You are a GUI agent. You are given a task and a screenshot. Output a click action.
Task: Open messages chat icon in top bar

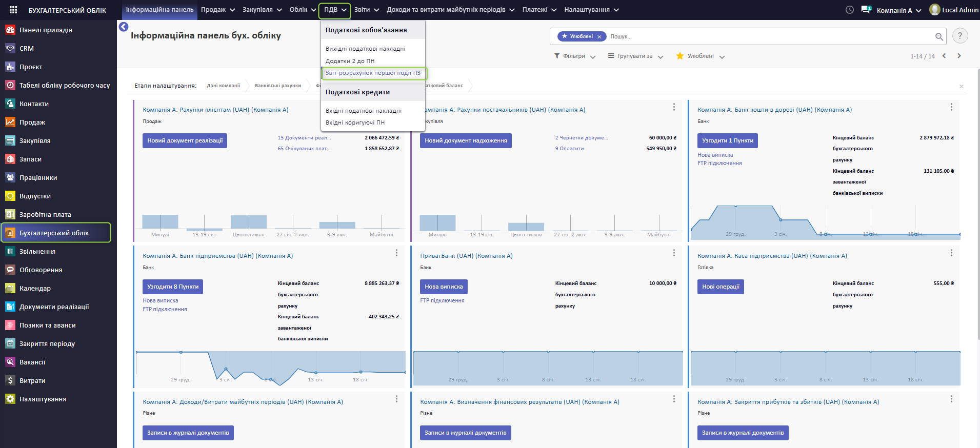pos(866,10)
